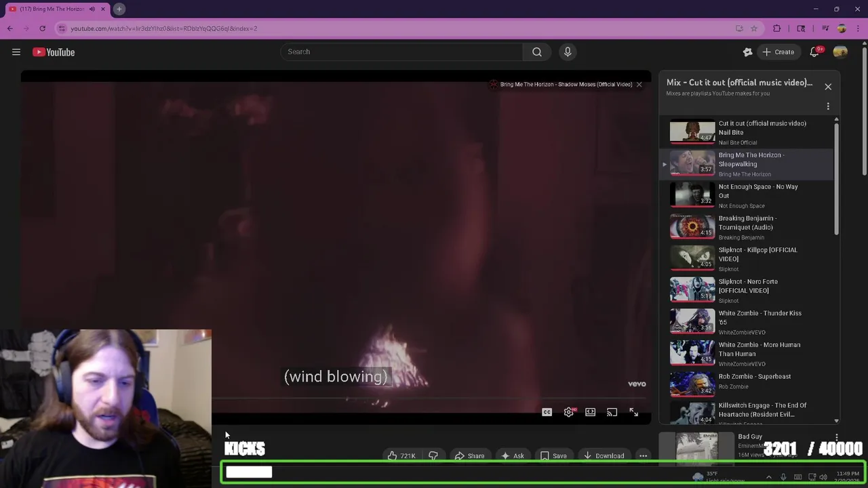Dismiss the Shadow Moses info card
The image size is (868, 488).
(639, 84)
